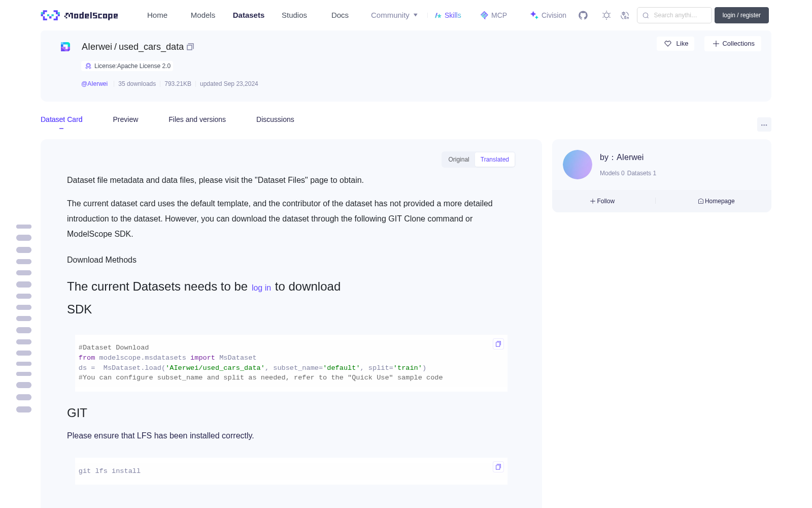Screen dimensions: 812x508
Task: Copy the git lfs install command
Action: coord(498,467)
